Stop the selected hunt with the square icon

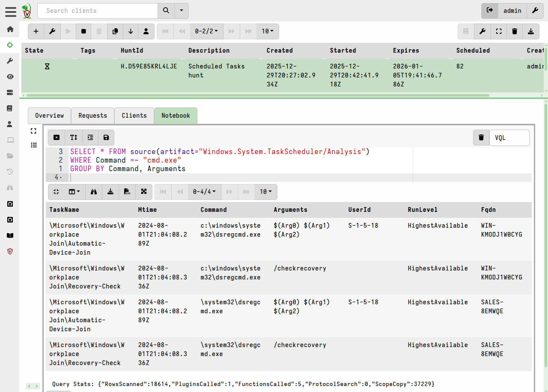[x=83, y=31]
